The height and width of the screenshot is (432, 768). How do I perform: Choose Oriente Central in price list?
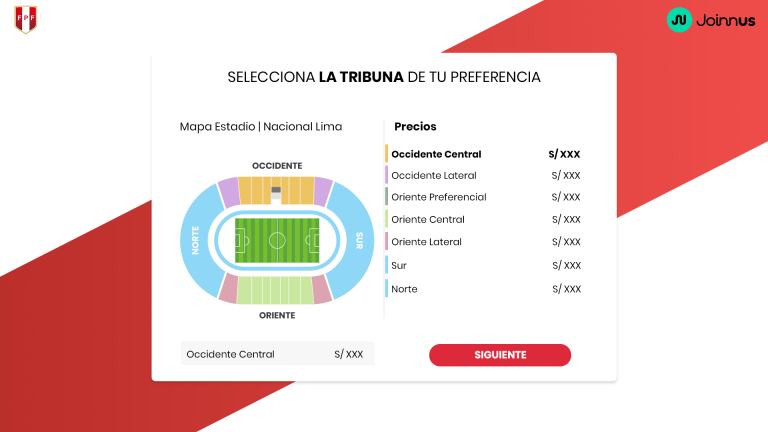coord(428,220)
